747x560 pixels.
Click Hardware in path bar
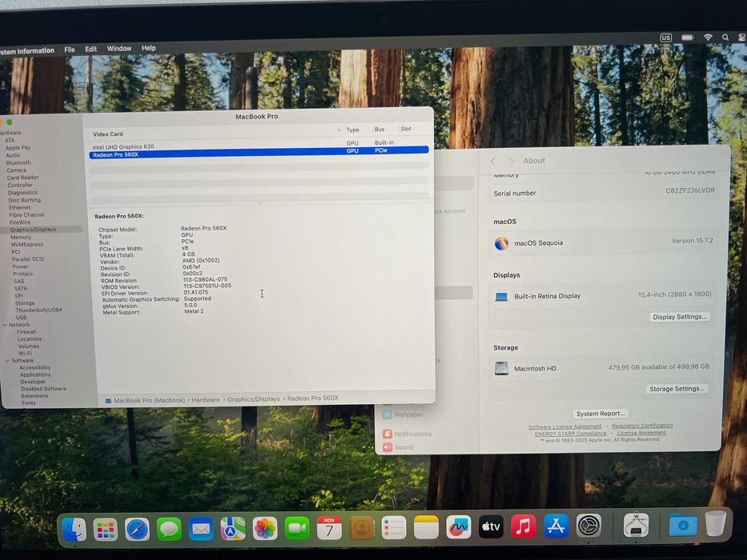click(x=206, y=400)
